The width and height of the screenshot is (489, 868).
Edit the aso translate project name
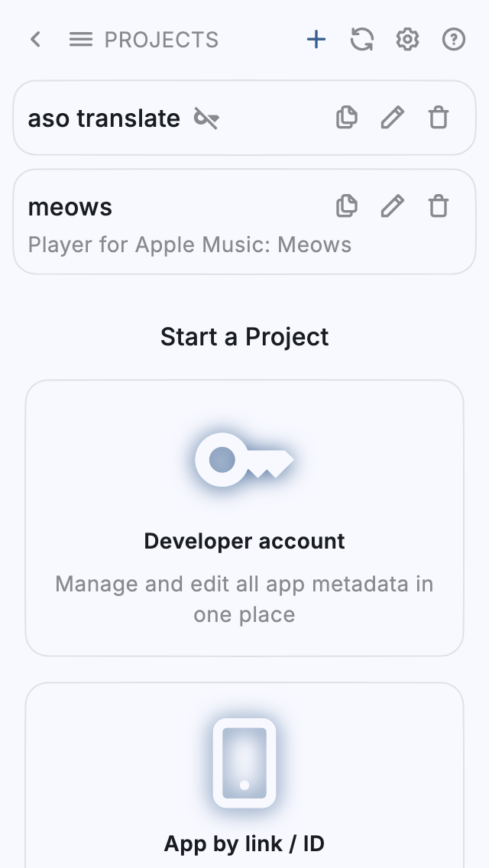393,118
